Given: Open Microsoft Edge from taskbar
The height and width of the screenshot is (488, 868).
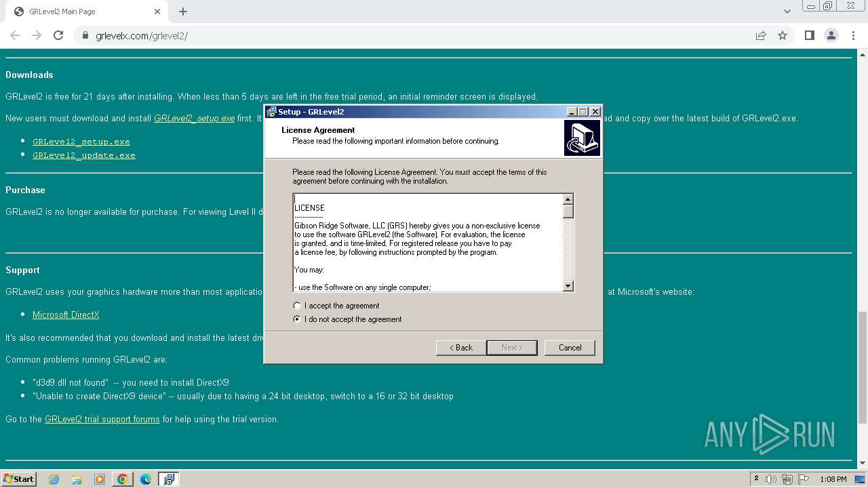Looking at the screenshot, I should (146, 479).
